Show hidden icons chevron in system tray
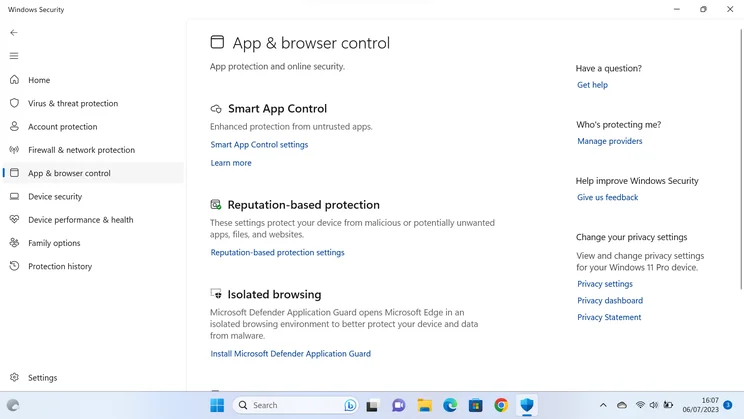This screenshot has height=419, width=744. [603, 405]
